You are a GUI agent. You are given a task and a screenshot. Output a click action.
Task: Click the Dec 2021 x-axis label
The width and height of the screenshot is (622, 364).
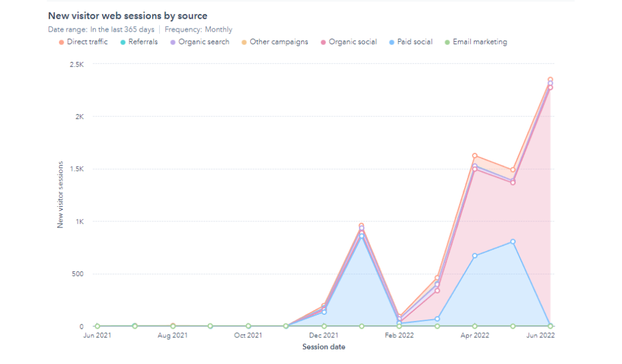point(324,335)
